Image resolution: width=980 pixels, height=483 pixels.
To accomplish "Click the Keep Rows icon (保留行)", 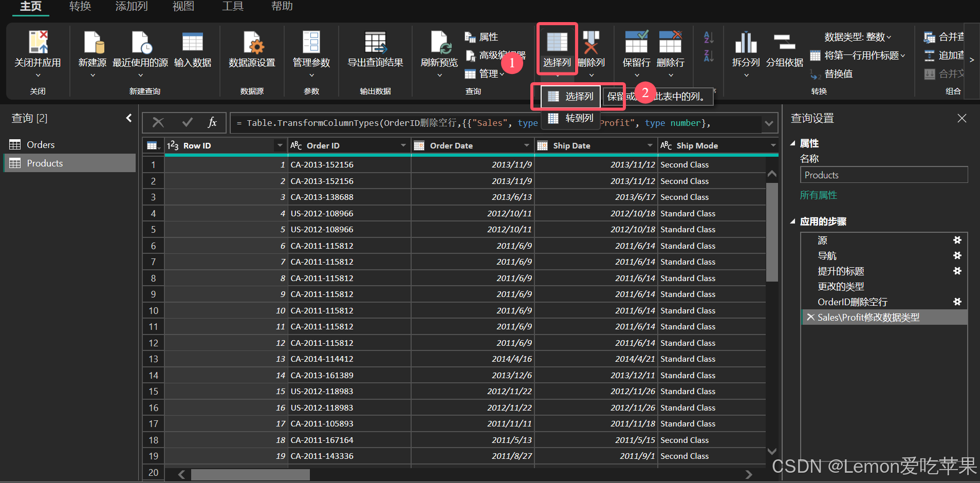I will [636, 42].
